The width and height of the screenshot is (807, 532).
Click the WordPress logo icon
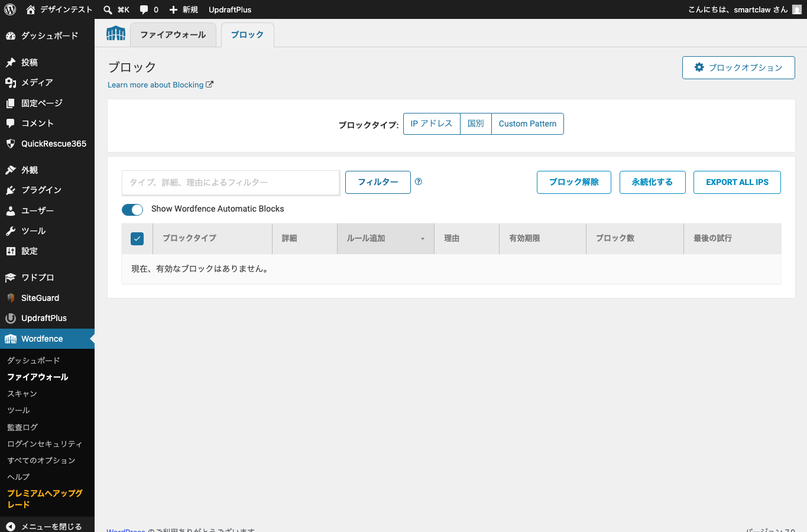(10, 9)
